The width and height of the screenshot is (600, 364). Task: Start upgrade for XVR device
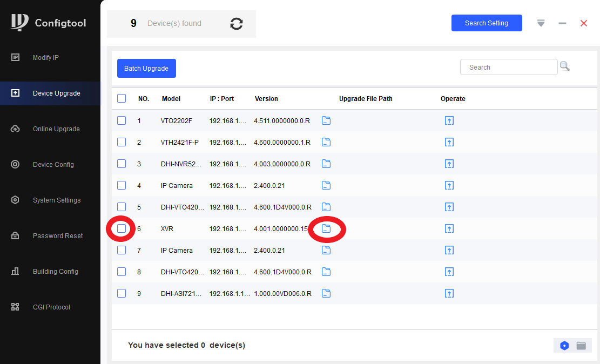click(x=449, y=228)
